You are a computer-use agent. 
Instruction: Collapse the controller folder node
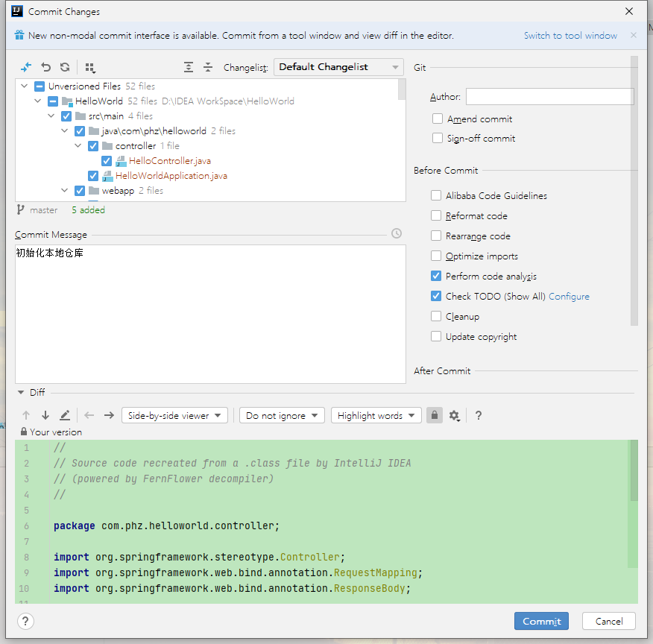(x=78, y=145)
